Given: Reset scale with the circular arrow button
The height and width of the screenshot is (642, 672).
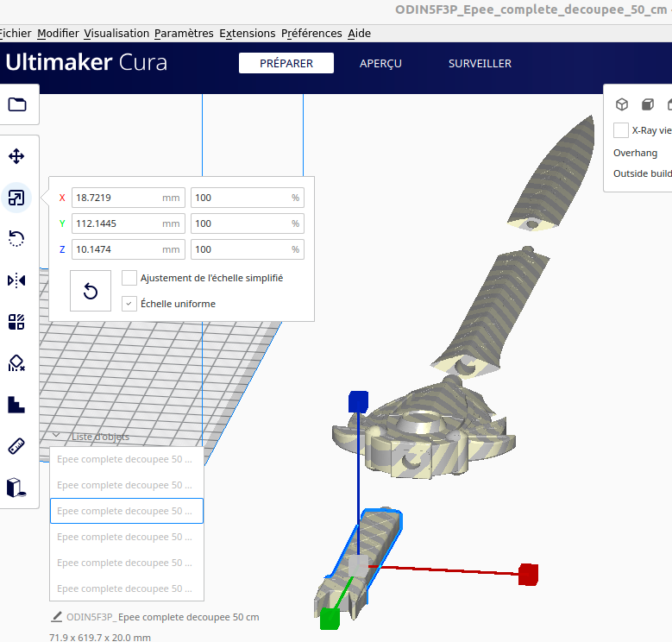Looking at the screenshot, I should tap(91, 291).
